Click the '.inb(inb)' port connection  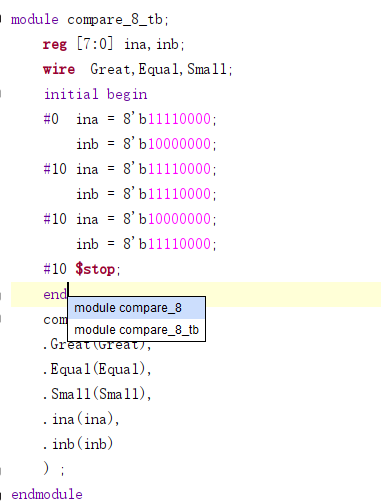[x=78, y=444]
